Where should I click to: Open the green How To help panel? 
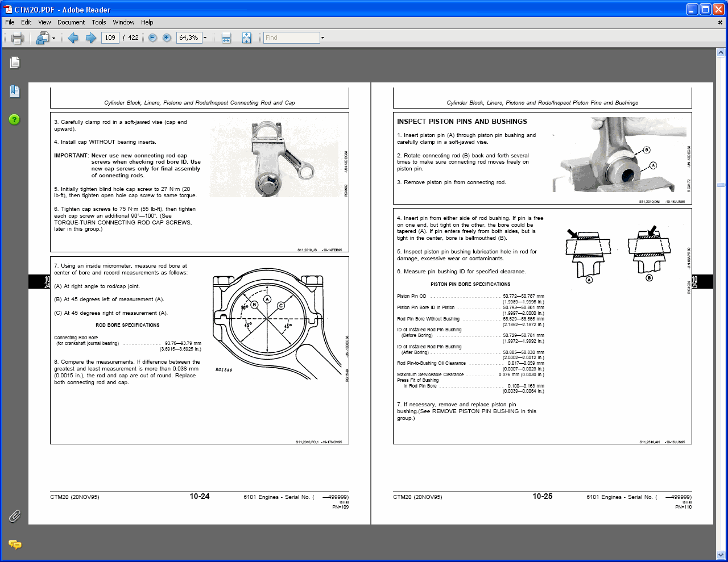[15, 119]
